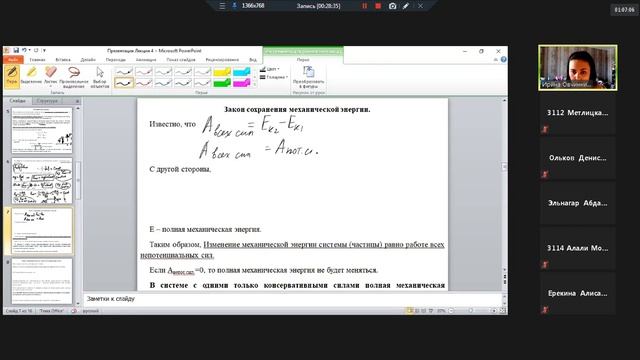Viewport: 640px width, 360px height.
Task: Select participant tile Ерекина Алиса
Action: click(578, 293)
